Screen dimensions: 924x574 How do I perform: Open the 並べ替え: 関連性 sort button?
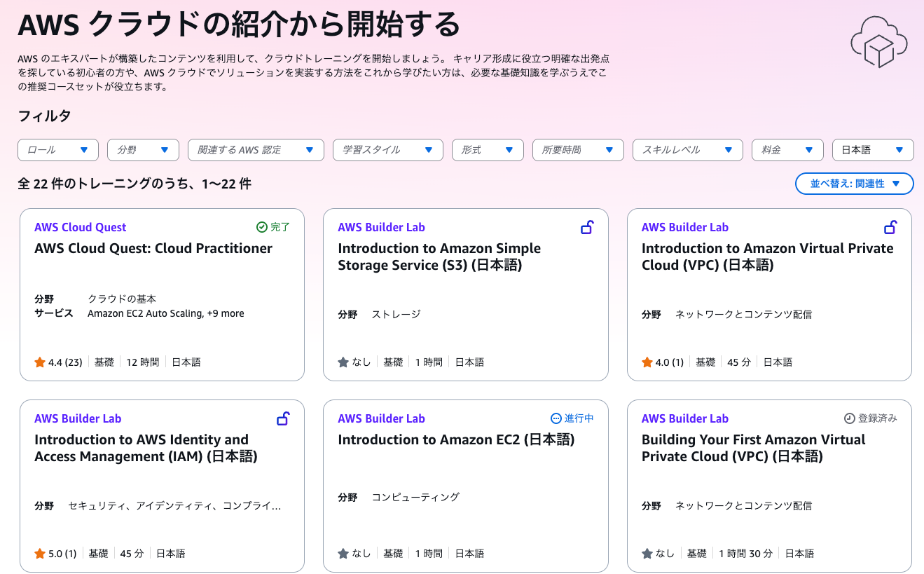pyautogui.click(x=855, y=184)
